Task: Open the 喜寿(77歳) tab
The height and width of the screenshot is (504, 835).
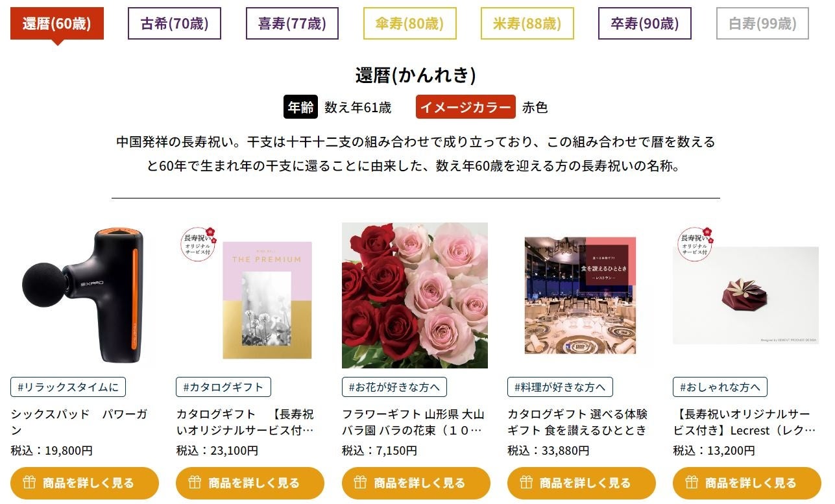Action: 292,24
